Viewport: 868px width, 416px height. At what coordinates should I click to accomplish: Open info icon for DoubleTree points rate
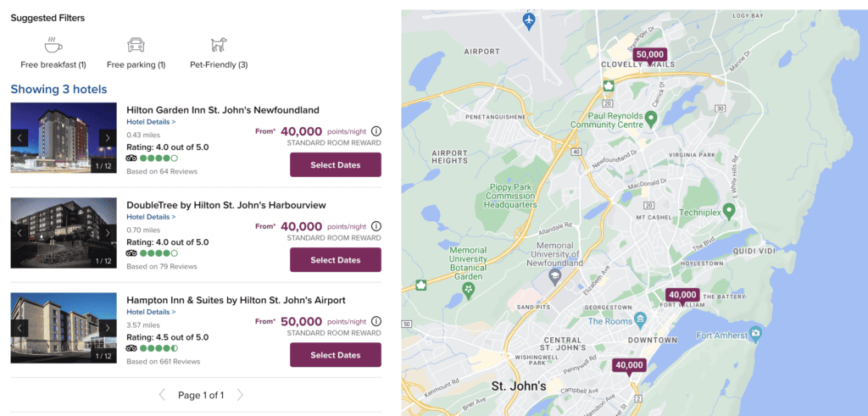point(376,226)
